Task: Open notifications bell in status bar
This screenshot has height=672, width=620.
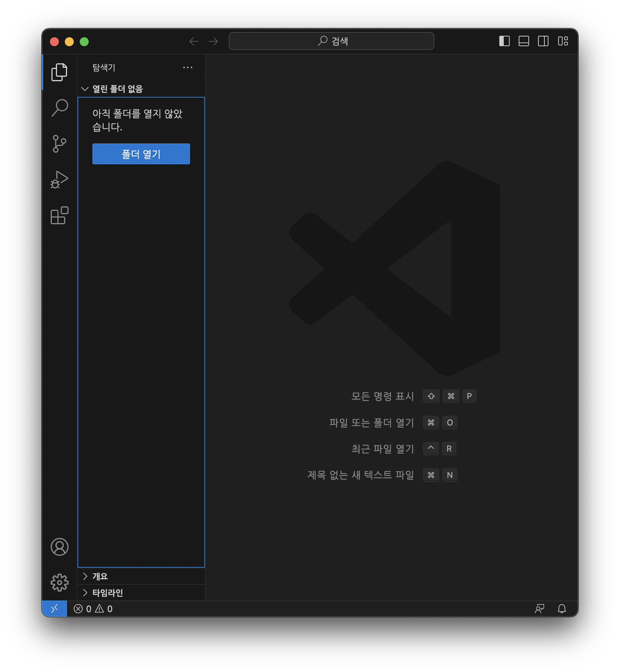Action: [x=562, y=609]
